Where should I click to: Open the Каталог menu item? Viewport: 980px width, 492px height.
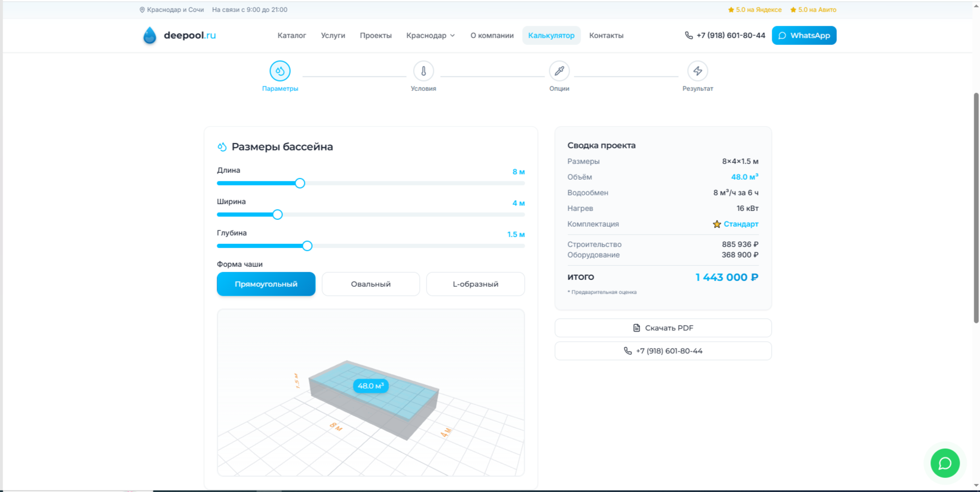click(292, 36)
